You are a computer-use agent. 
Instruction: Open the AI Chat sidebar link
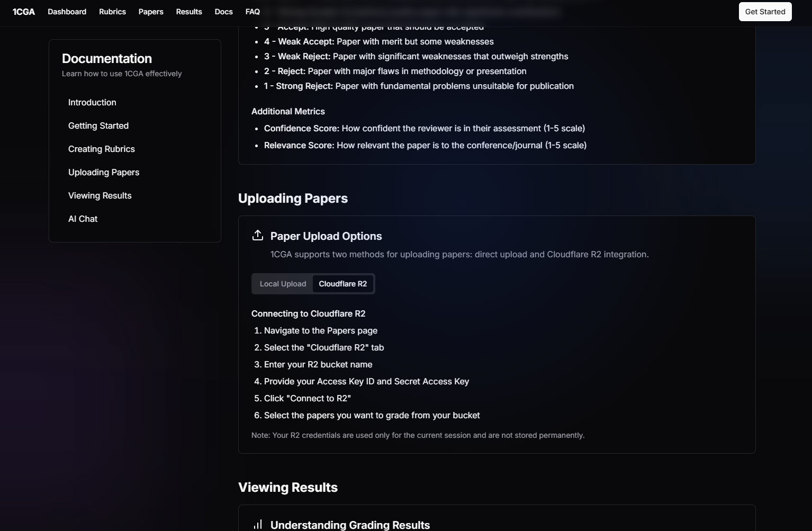click(83, 219)
